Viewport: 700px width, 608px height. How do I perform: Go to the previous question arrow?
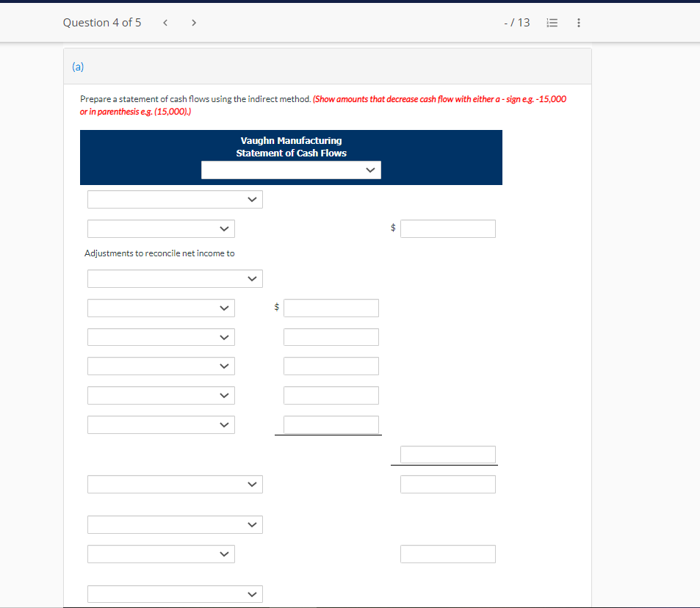(x=165, y=23)
